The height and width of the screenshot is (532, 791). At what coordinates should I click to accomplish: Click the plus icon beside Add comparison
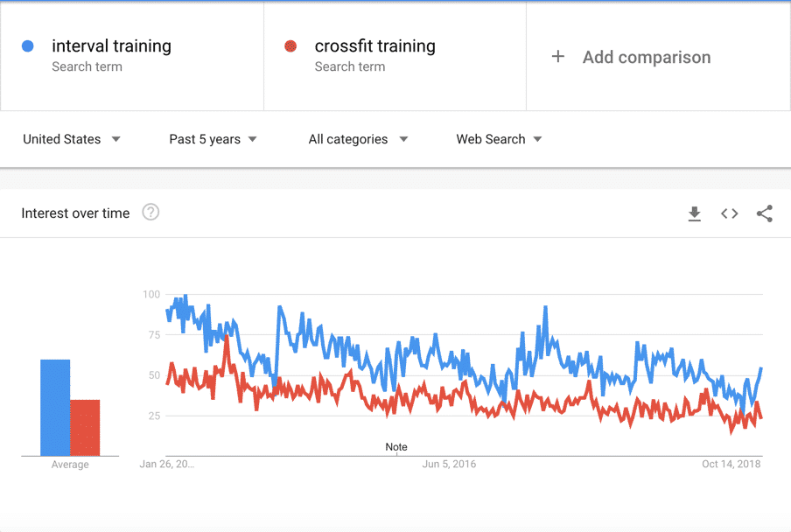(x=558, y=57)
